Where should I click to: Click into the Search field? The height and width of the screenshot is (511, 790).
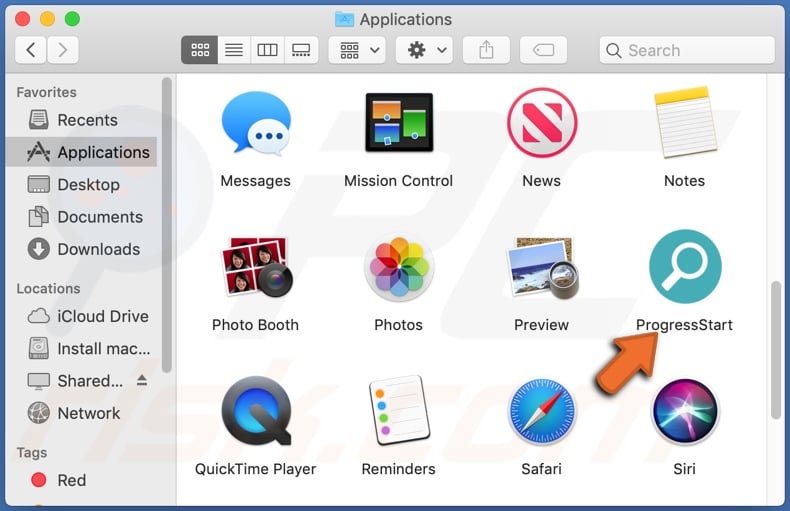pos(687,50)
